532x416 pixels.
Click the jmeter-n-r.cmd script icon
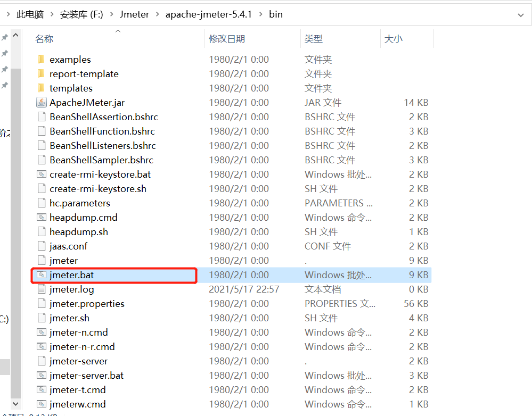(x=42, y=346)
